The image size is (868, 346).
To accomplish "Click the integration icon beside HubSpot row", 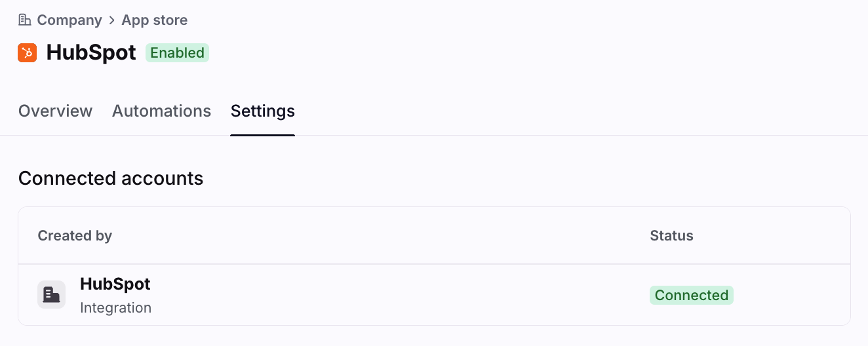I will 51,295.
